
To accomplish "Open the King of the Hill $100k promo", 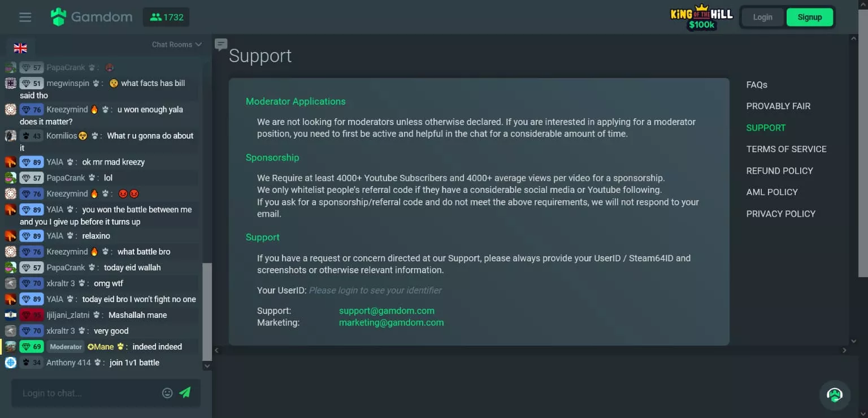I will (701, 19).
